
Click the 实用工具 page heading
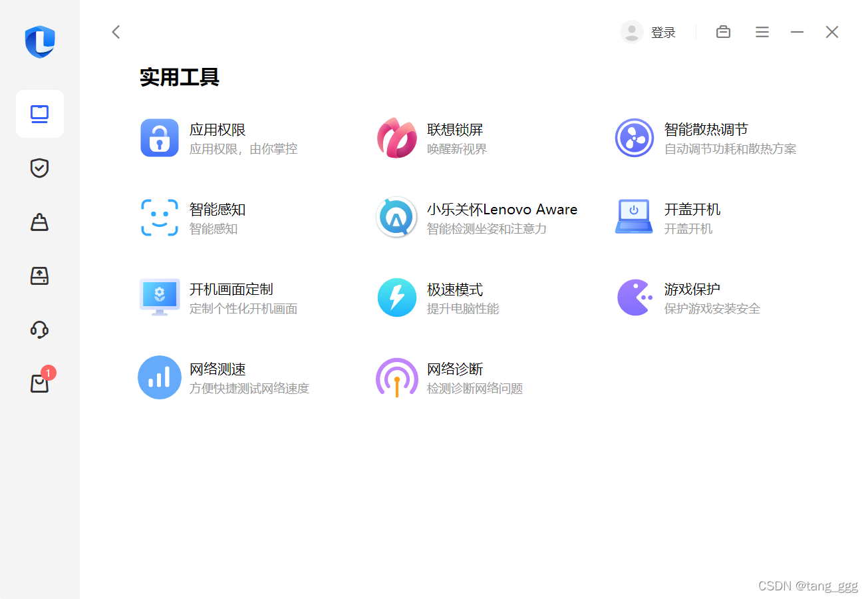(180, 78)
